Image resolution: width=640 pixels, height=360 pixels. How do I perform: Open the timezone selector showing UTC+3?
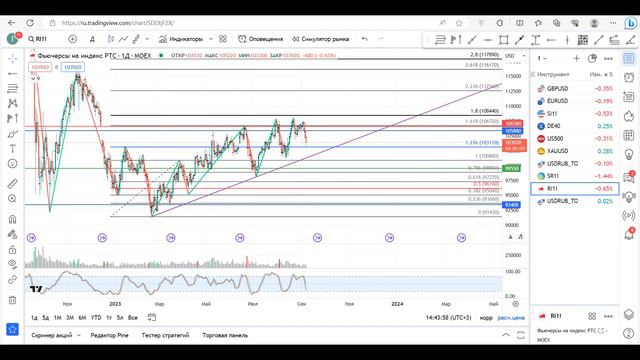click(x=448, y=318)
